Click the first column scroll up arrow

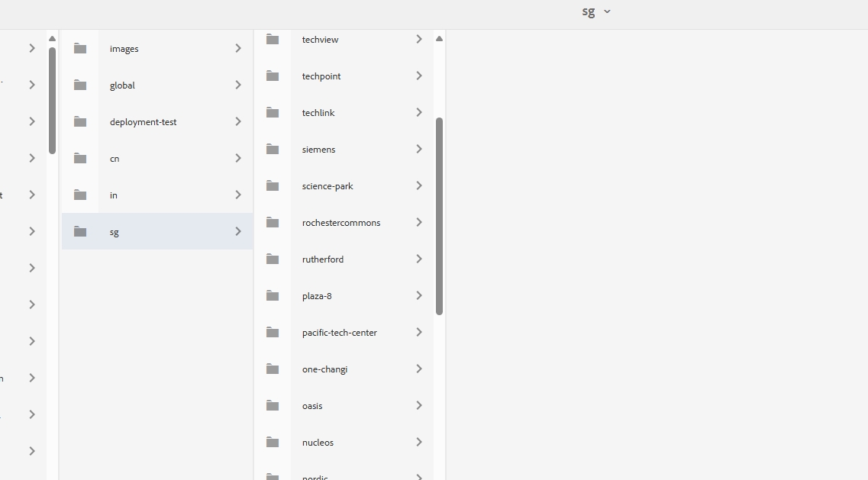point(52,38)
